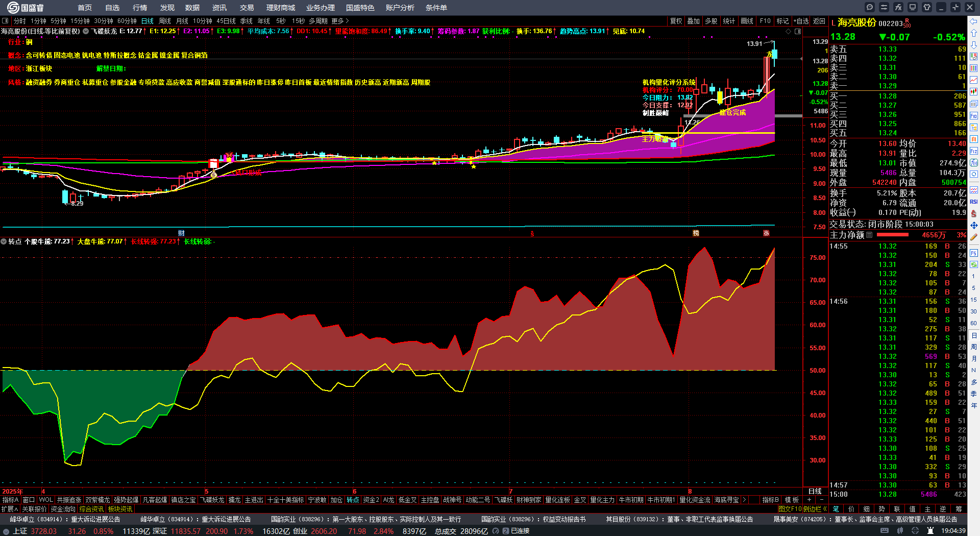Open the 行情 menu
The image size is (980, 536).
(x=140, y=8)
